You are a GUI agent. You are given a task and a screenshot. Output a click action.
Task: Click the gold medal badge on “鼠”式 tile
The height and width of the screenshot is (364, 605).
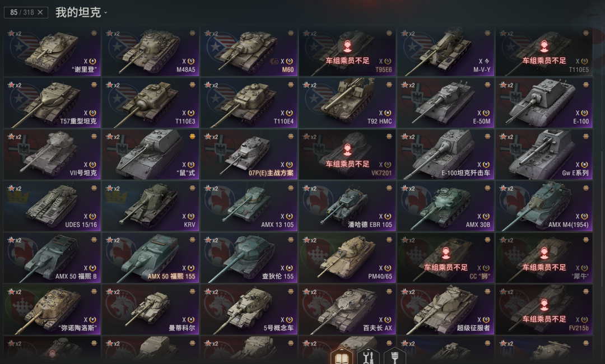point(192,137)
